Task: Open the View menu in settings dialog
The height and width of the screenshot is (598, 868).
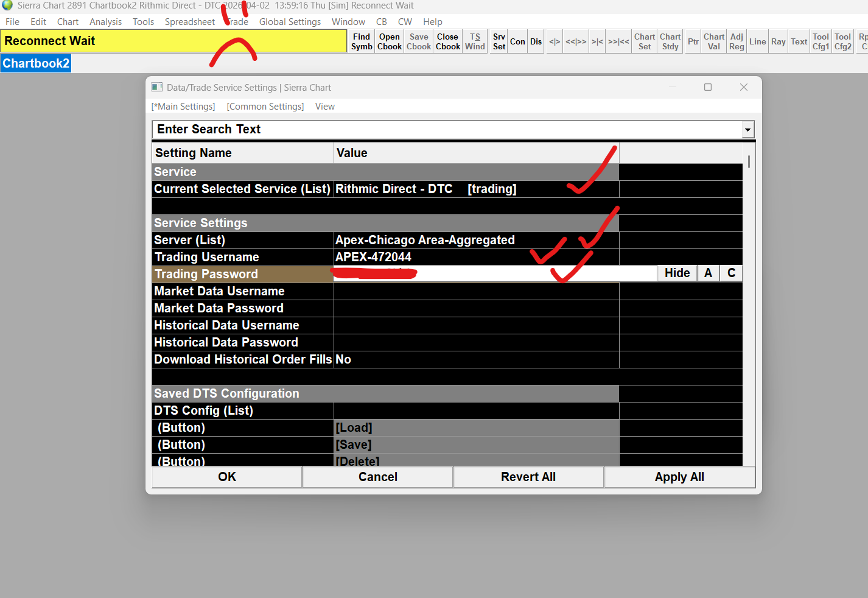Action: [x=325, y=107]
